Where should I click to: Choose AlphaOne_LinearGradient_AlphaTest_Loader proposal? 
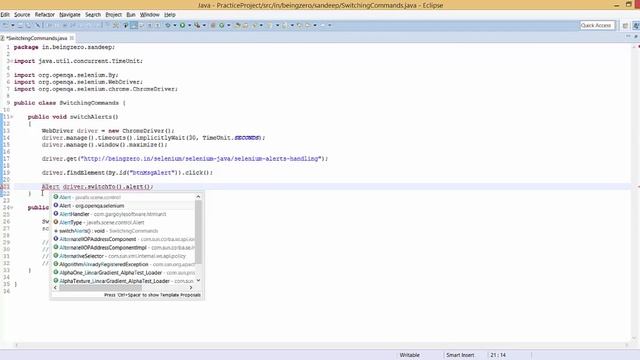coord(123,273)
